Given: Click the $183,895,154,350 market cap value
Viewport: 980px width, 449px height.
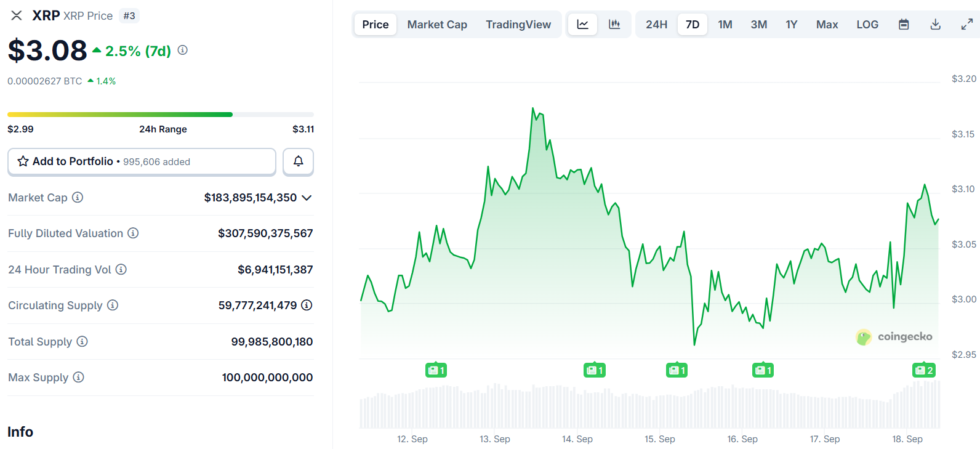Looking at the screenshot, I should click(251, 198).
